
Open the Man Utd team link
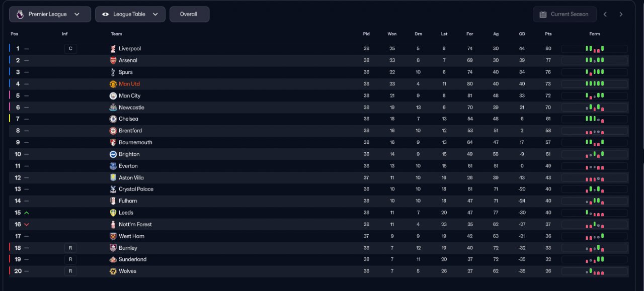pyautogui.click(x=129, y=84)
